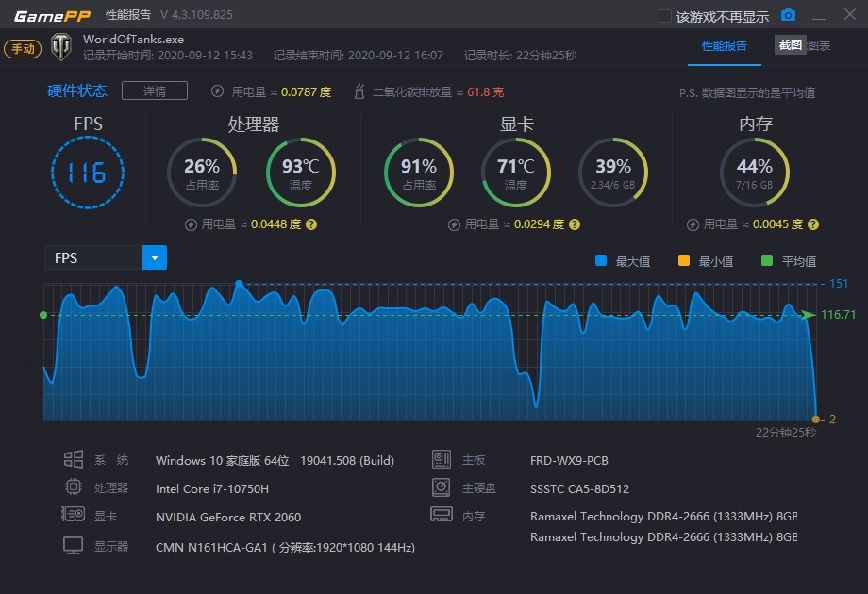Image resolution: width=868 pixels, height=594 pixels.
Task: Click the 61.8 克 emission value
Action: click(x=486, y=91)
